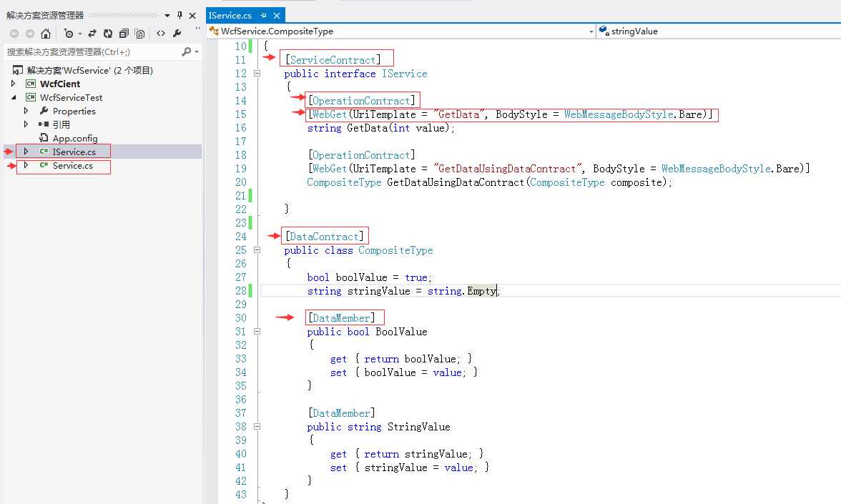Click the Properties wrench toolbar icon
The width and height of the screenshot is (841, 504).
point(177,34)
